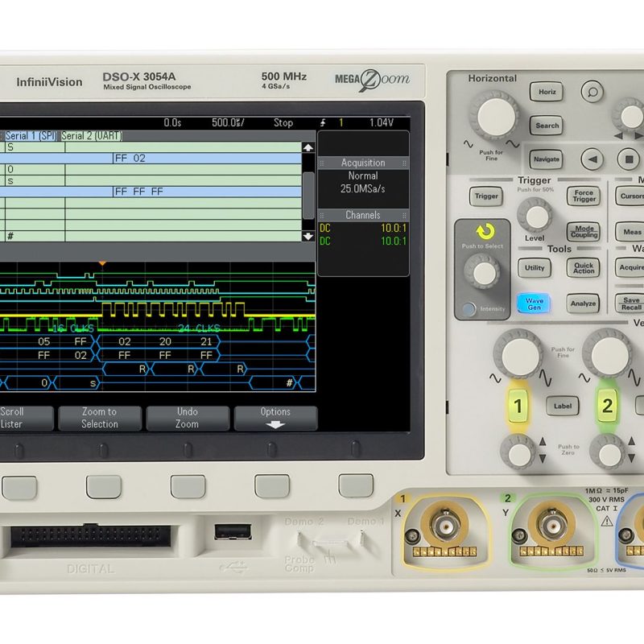Viewport: 644px width, 644px height.
Task: Click the Force Trigger button
Action: click(584, 196)
